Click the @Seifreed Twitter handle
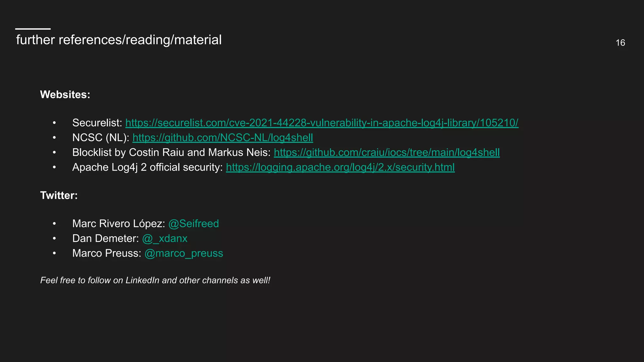This screenshot has height=362, width=644. [193, 224]
